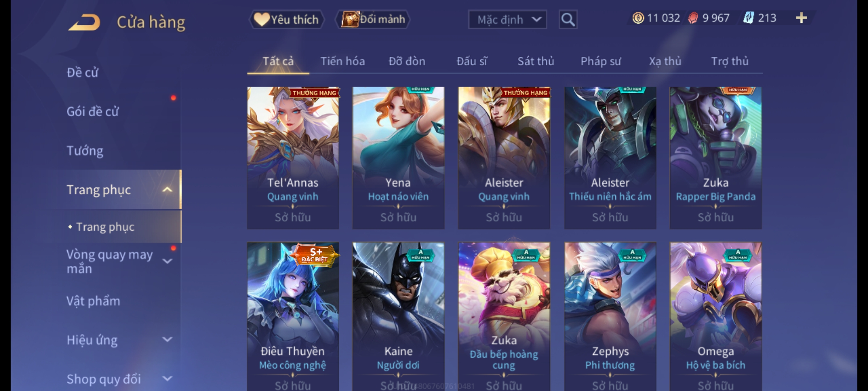Open the Tướng sidebar entry
The height and width of the screenshot is (391, 868).
(85, 151)
